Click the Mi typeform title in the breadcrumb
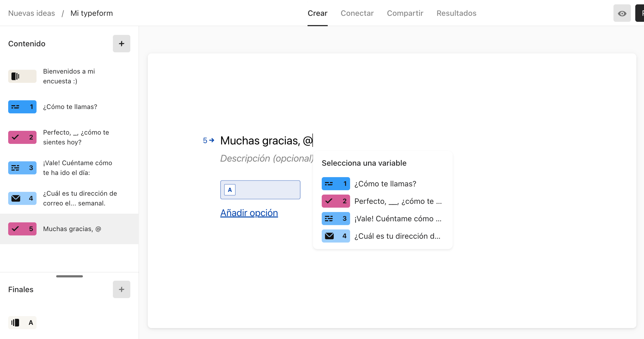Screen dimensions: 644x339 tap(91, 13)
